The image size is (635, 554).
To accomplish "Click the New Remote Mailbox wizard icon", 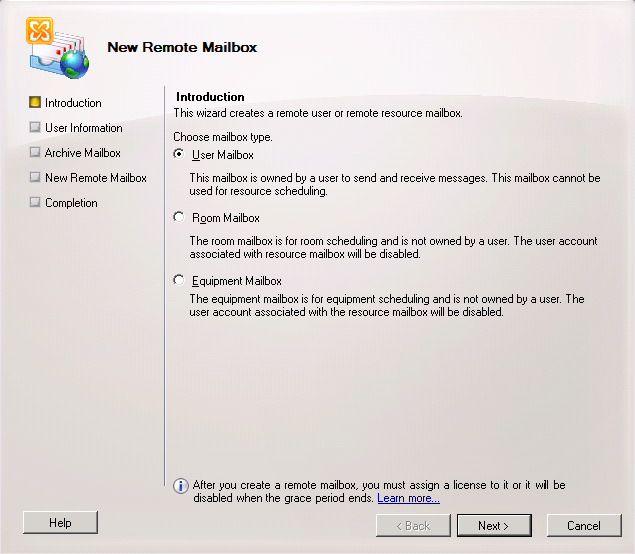I will tap(56, 48).
